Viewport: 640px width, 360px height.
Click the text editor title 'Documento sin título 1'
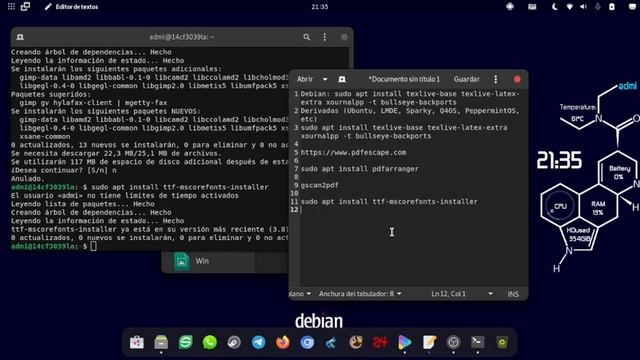coord(404,79)
